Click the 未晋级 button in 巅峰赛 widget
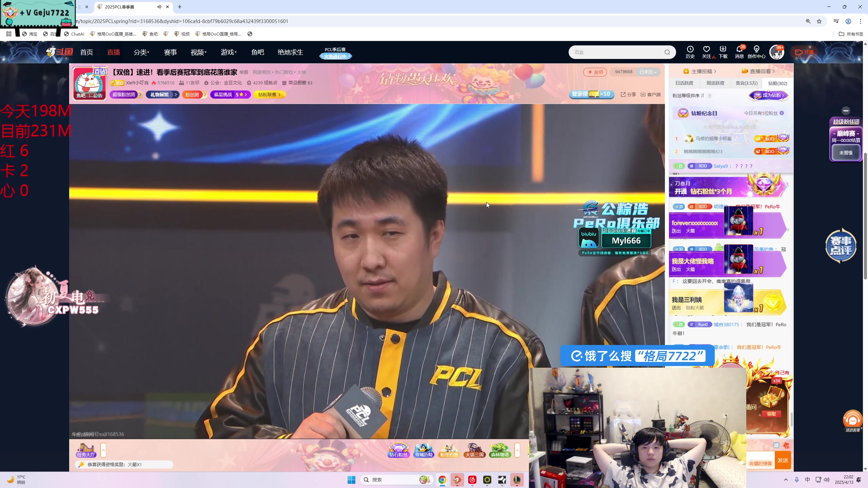The image size is (868, 488). tap(846, 153)
